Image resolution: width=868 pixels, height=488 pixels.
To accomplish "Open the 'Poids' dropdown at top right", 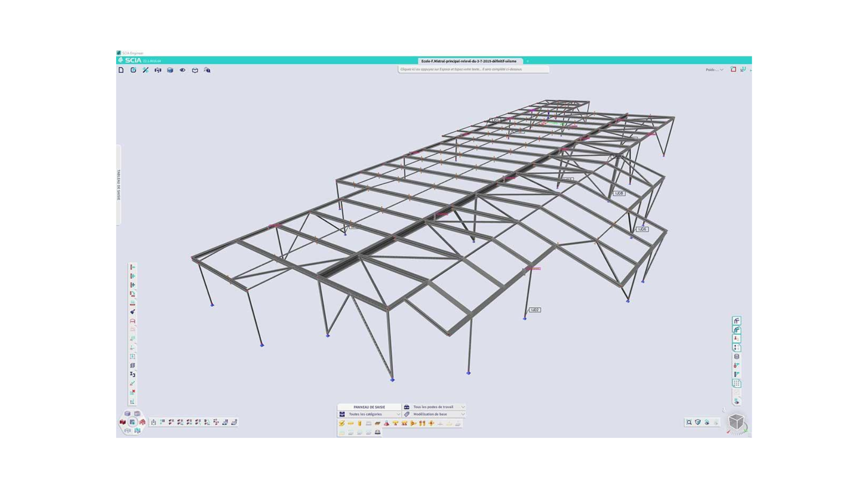I will (714, 70).
